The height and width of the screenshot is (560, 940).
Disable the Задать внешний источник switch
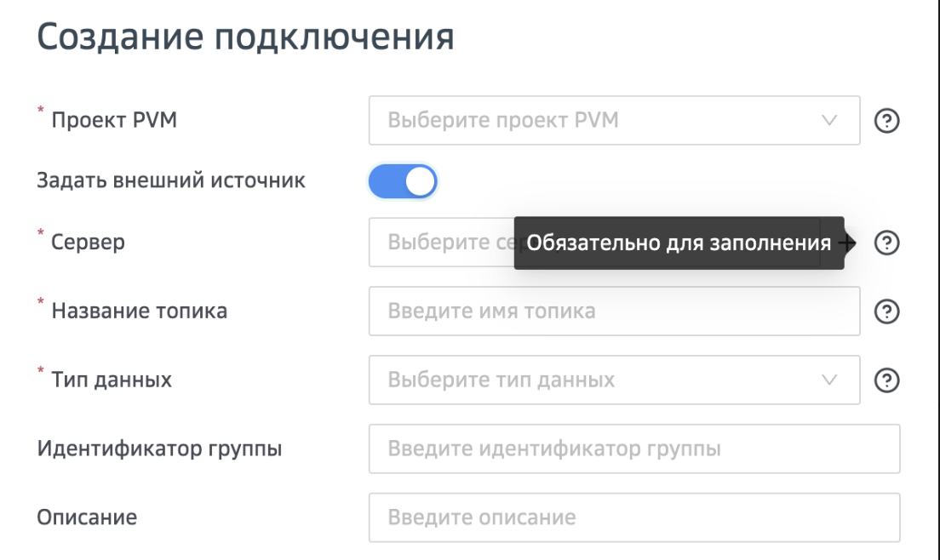point(403,181)
